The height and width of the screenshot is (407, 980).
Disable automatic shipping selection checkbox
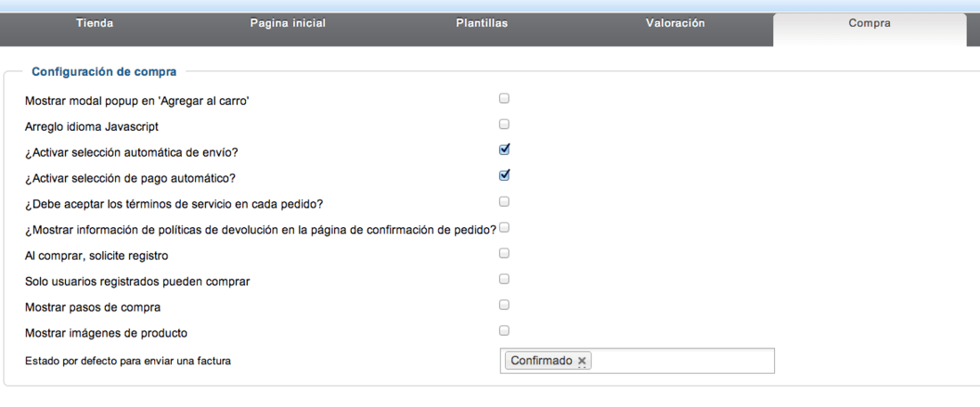504,150
